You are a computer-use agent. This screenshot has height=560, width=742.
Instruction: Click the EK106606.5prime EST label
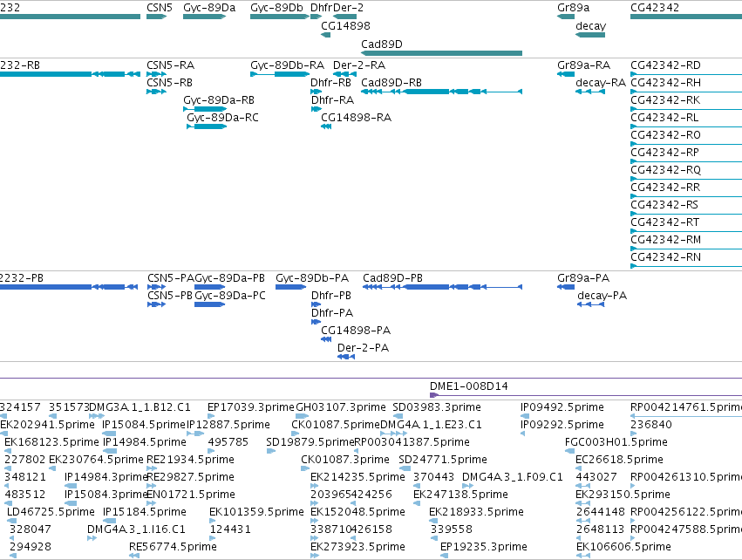pos(623,548)
